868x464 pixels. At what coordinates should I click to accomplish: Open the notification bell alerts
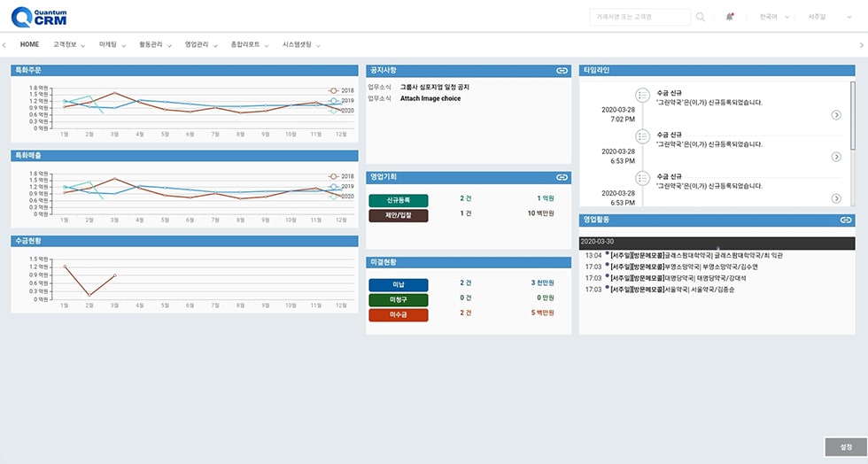point(730,17)
